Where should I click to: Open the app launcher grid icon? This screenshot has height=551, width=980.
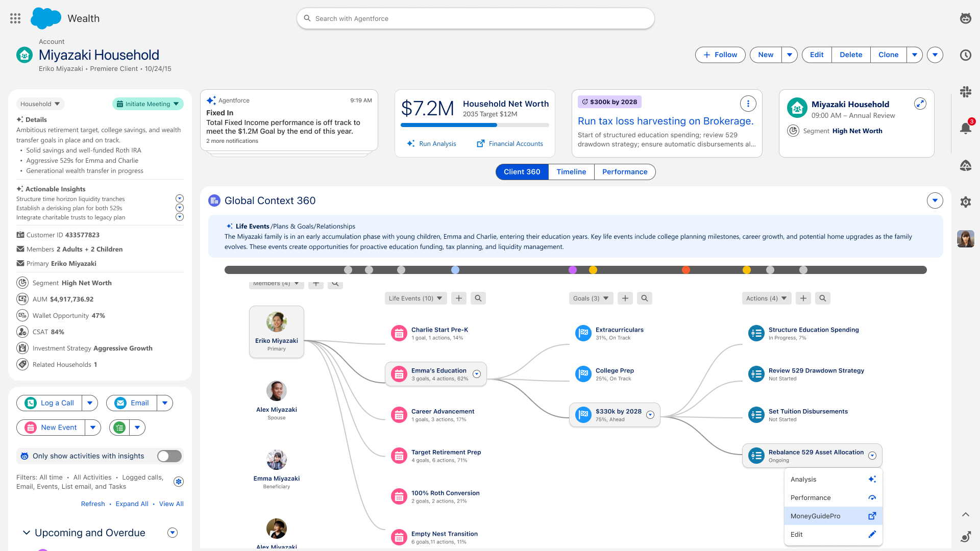tap(15, 18)
